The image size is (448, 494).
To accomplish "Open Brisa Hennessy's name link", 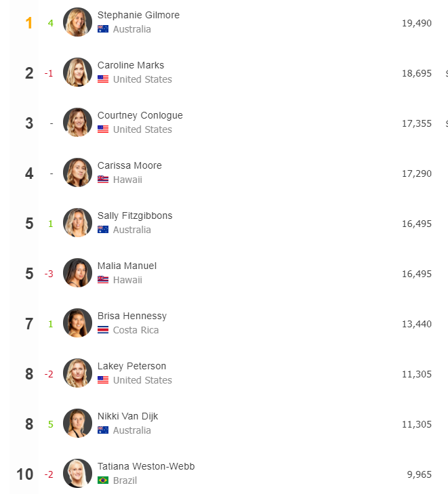I will point(132,316).
